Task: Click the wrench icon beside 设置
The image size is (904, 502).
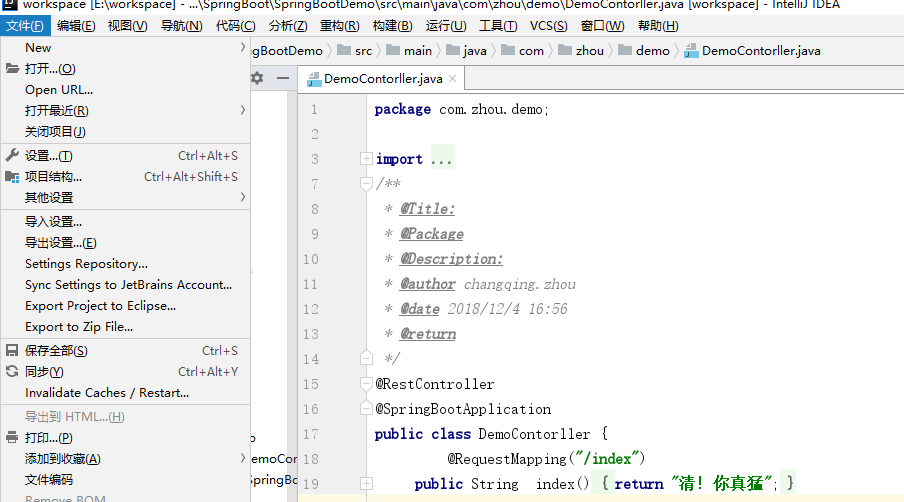Action: point(12,155)
